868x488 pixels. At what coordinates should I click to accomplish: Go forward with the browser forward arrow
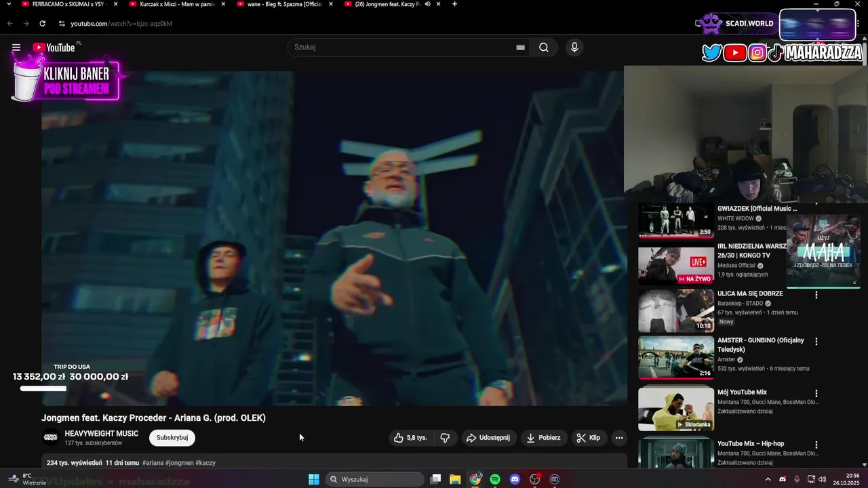[26, 24]
